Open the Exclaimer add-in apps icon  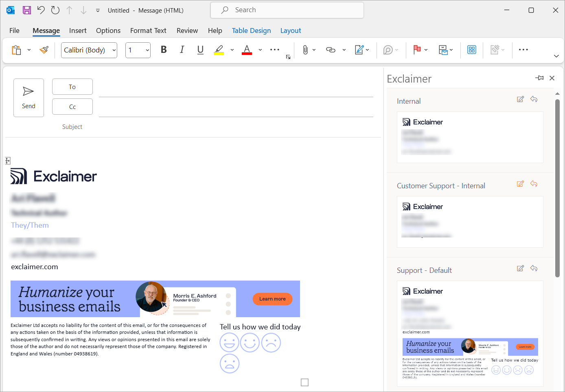(x=472, y=50)
